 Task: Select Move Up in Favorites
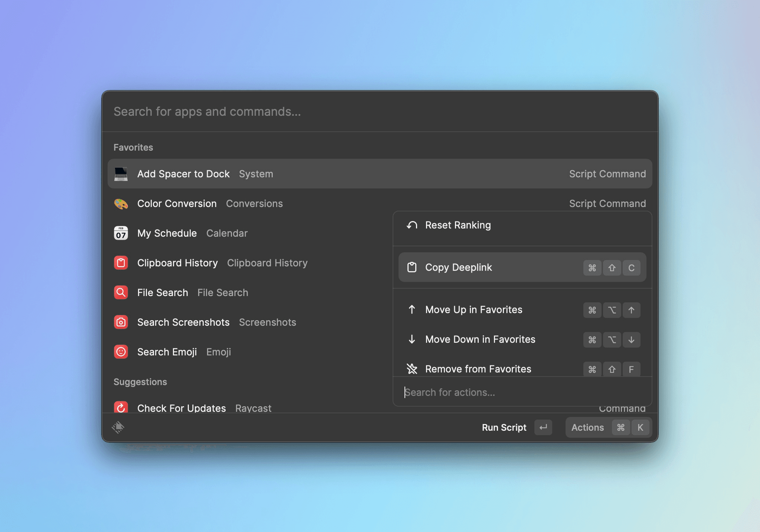(474, 310)
